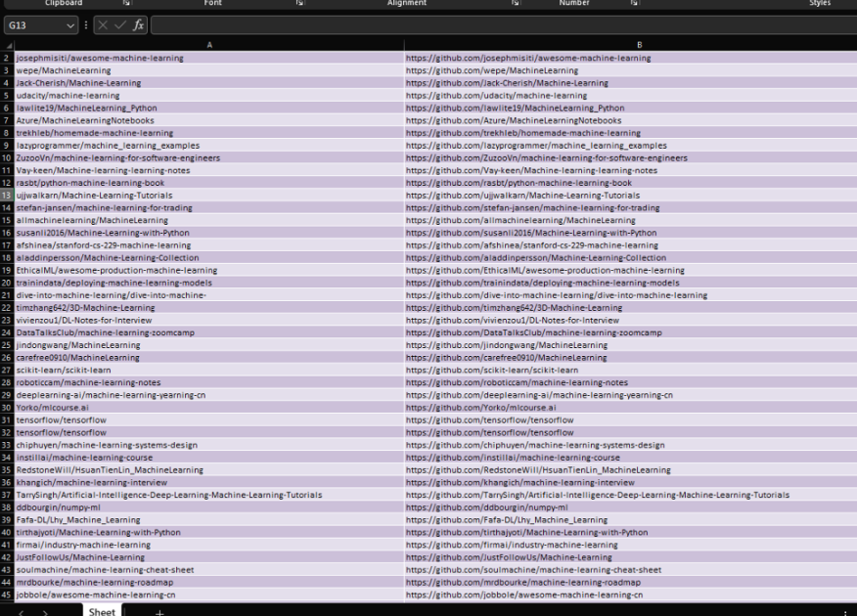Select URL cell https://github.com/roboticcam/machine-learning-notes
Image resolution: width=857 pixels, height=616 pixels.
pos(631,382)
